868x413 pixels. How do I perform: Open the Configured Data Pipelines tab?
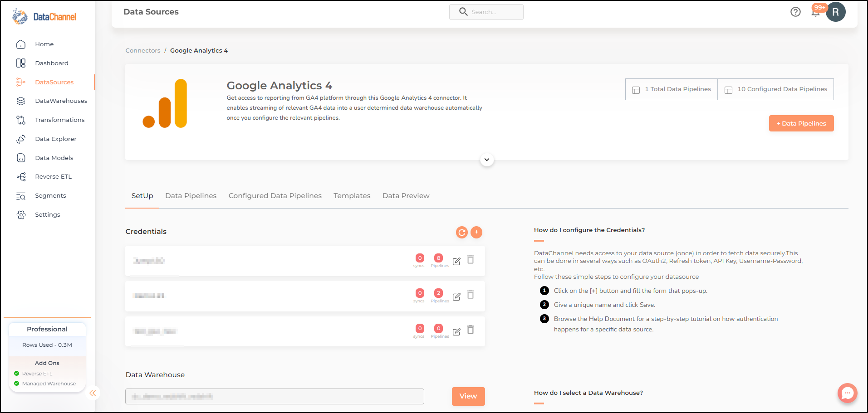pos(275,196)
